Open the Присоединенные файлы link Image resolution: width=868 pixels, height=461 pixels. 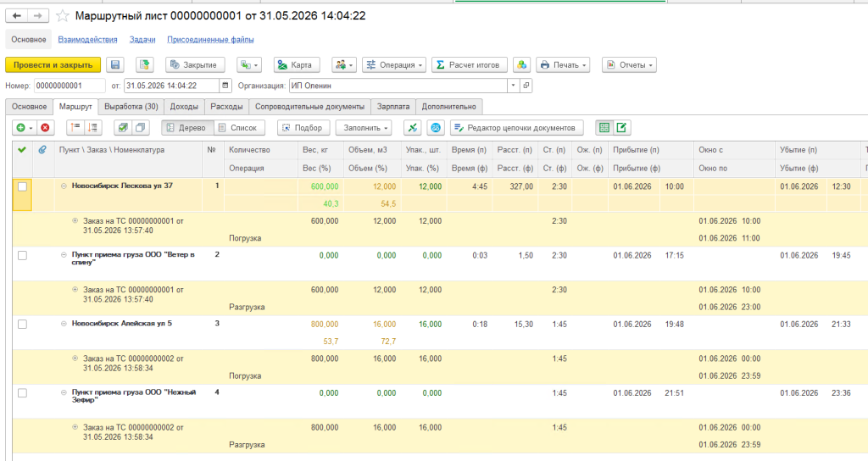(210, 39)
